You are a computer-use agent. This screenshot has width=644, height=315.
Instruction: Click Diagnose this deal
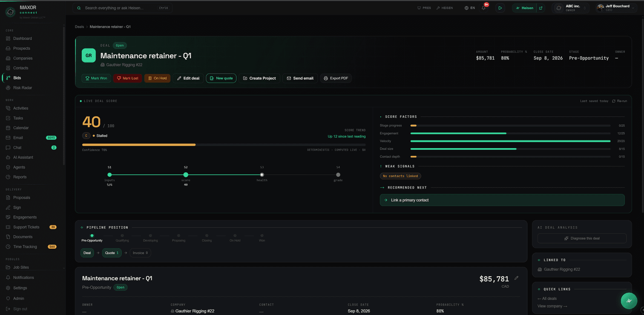pyautogui.click(x=582, y=238)
